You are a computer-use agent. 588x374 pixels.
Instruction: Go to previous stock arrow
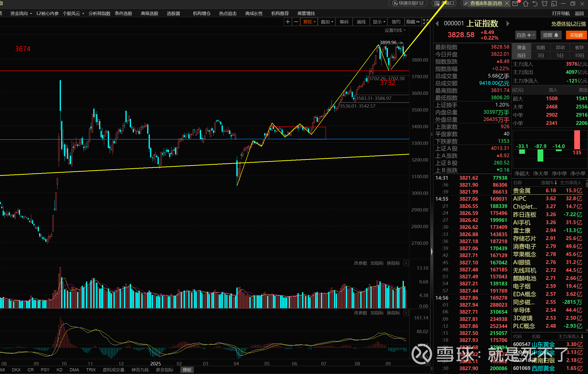click(437, 24)
